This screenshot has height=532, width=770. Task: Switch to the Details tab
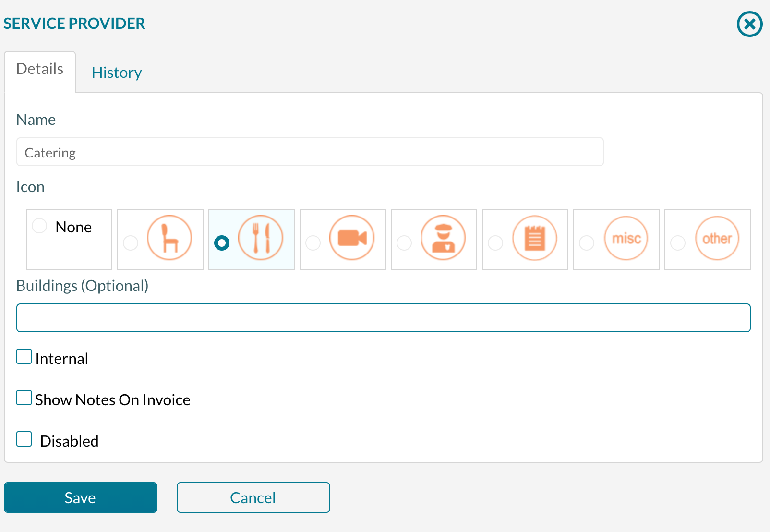(39, 69)
